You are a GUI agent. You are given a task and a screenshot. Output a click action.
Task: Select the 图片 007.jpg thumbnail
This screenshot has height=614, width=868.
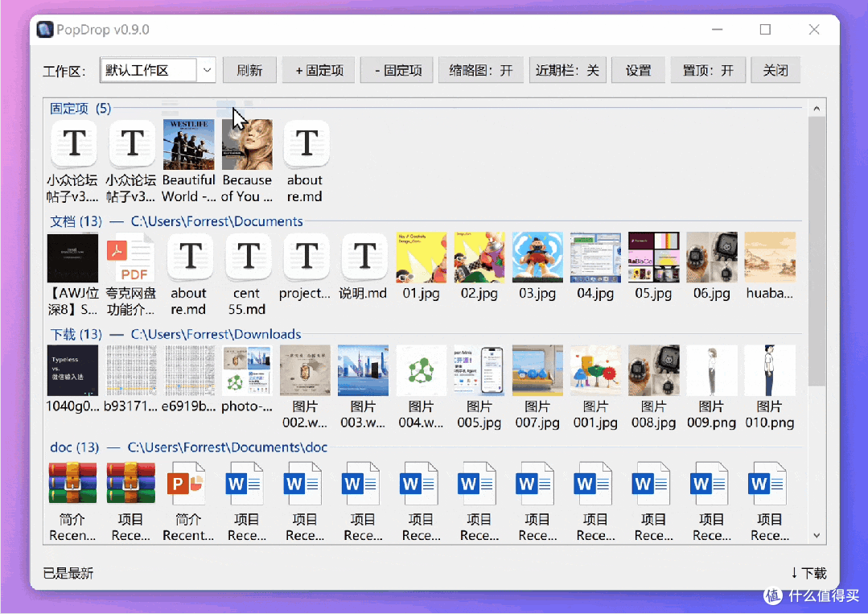click(537, 370)
